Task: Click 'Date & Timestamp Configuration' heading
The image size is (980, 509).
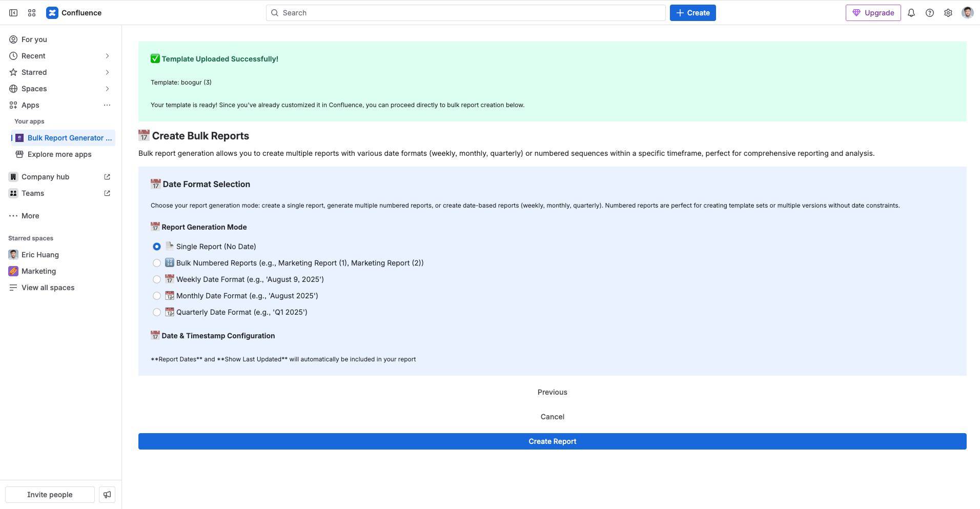Action: (218, 336)
